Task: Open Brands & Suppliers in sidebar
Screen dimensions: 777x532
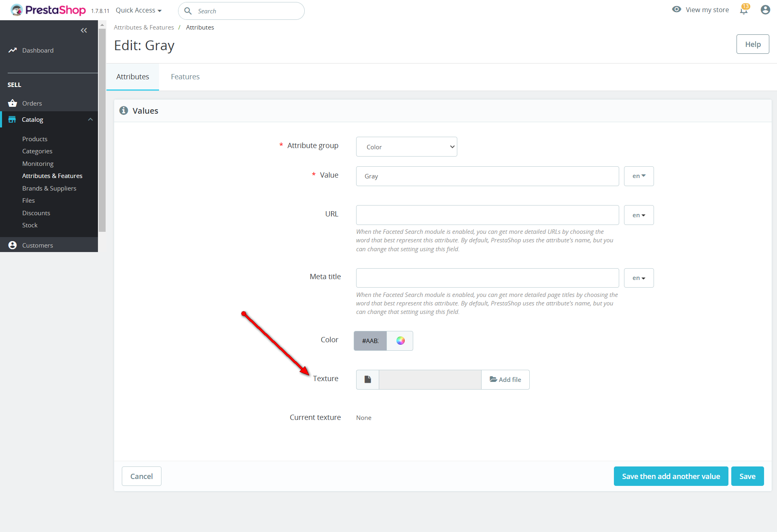Action: tap(49, 188)
